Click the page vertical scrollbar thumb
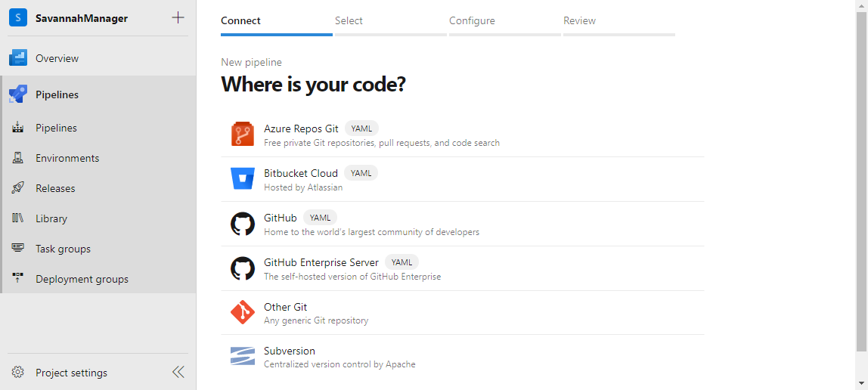The height and width of the screenshot is (390, 868). pyautogui.click(x=862, y=181)
